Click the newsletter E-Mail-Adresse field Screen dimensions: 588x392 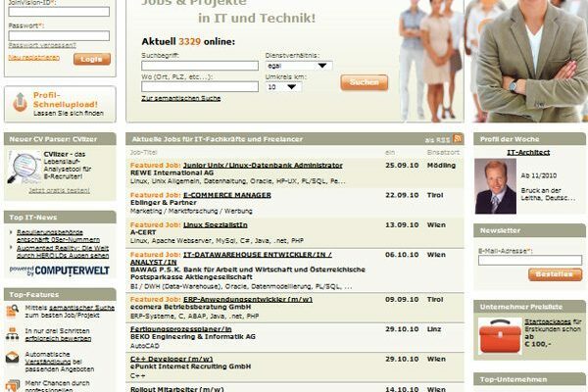pos(530,260)
